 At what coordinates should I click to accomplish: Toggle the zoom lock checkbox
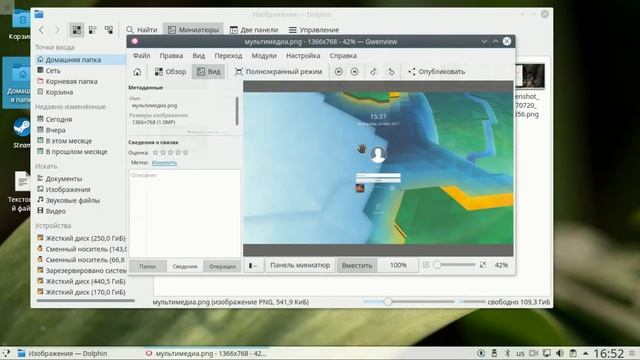click(426, 265)
